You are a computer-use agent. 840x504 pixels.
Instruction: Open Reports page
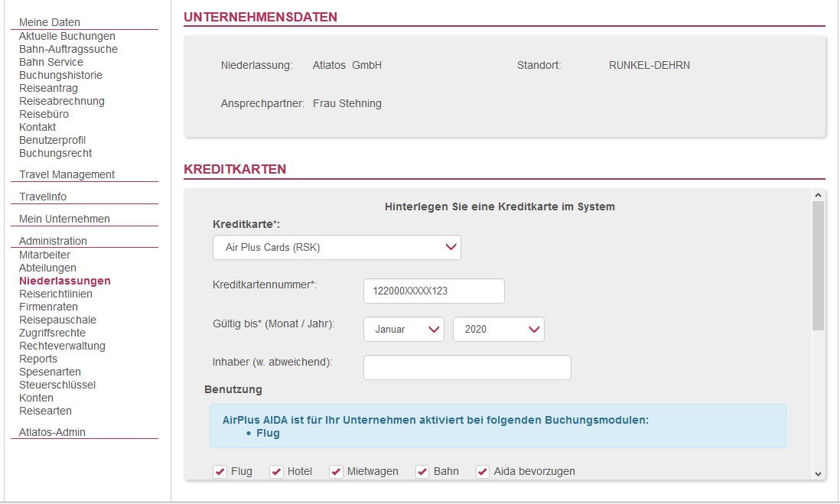(x=38, y=359)
